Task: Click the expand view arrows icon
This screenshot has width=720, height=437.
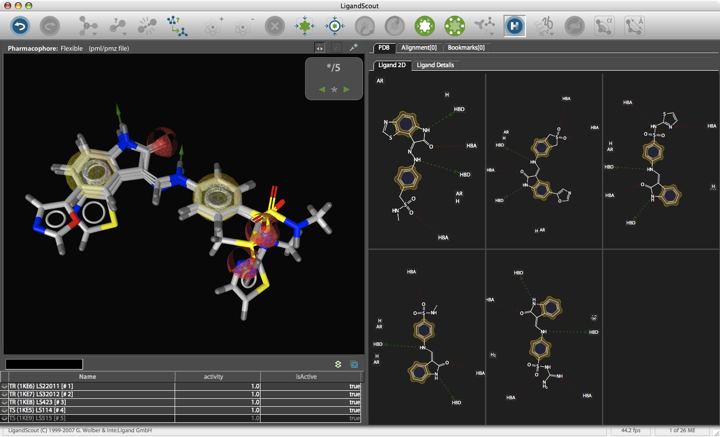Action: [x=319, y=47]
